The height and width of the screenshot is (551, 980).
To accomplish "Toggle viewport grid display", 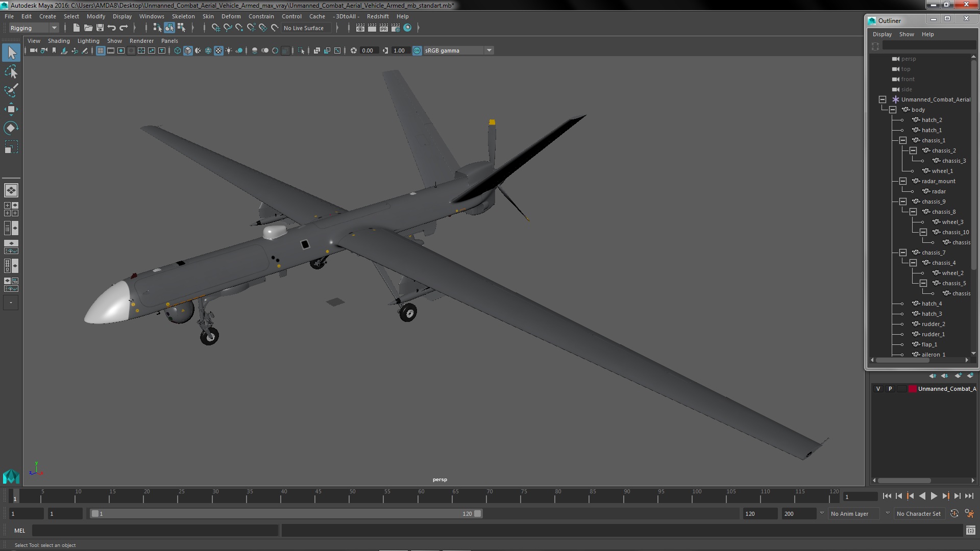I will 101,51.
